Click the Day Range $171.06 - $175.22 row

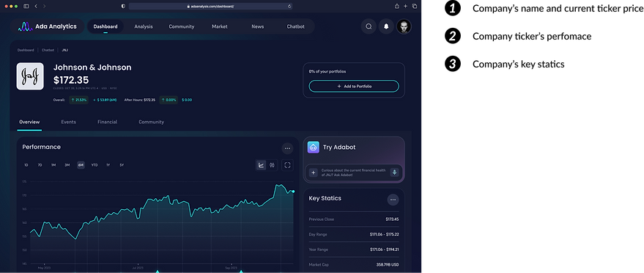(x=354, y=234)
